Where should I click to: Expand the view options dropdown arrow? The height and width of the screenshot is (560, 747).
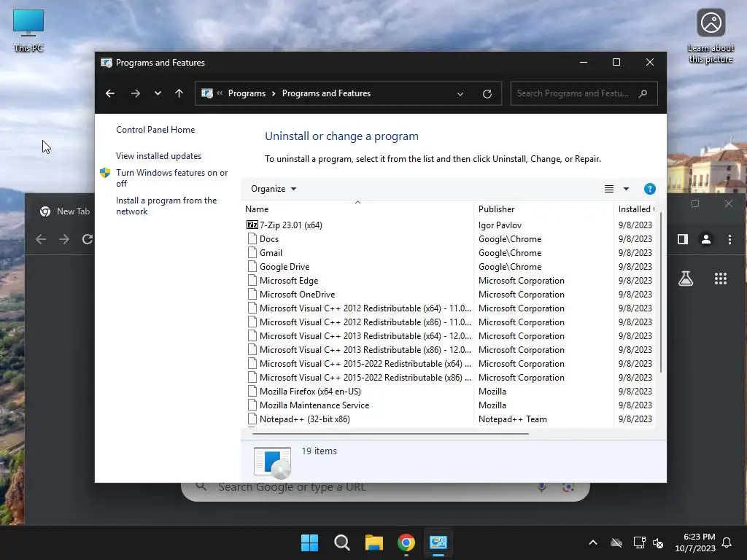[626, 189]
